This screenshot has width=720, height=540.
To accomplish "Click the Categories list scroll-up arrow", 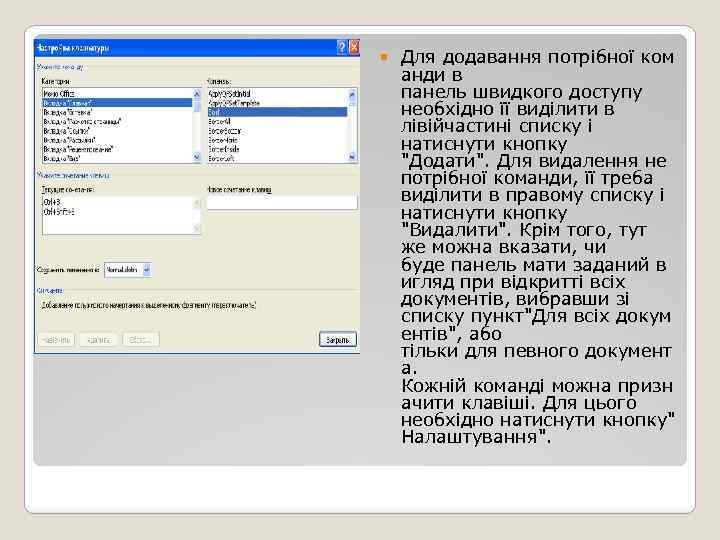I will pyautogui.click(x=197, y=93).
